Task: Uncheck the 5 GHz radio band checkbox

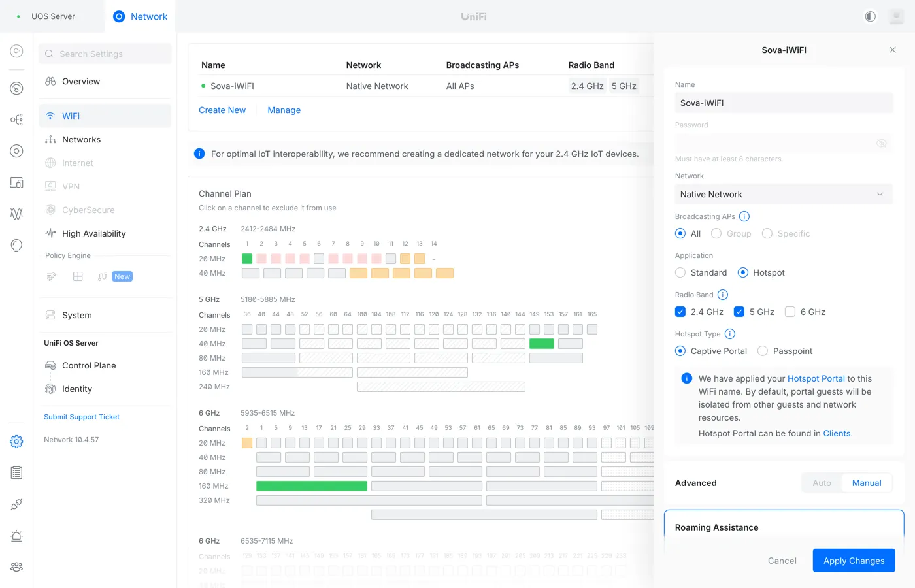Action: [739, 312]
